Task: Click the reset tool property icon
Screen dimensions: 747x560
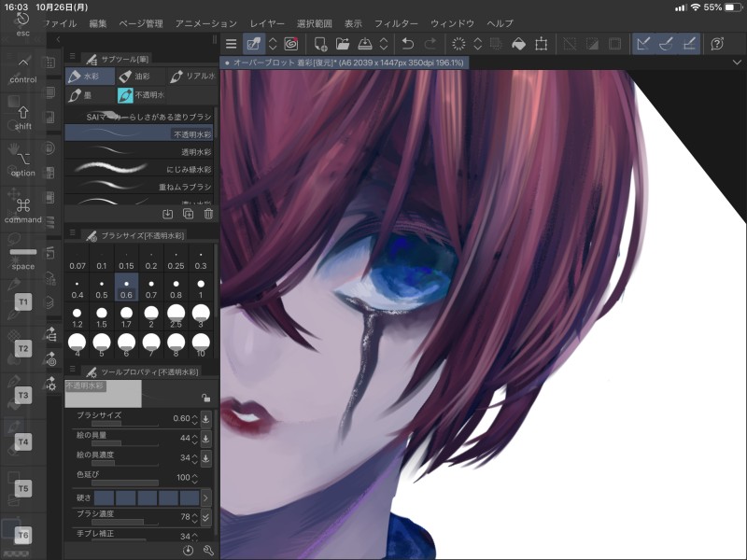Action: tap(189, 551)
